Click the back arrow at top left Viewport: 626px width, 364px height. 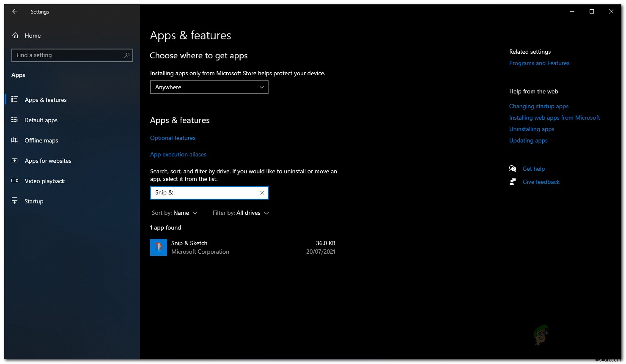[15, 11]
